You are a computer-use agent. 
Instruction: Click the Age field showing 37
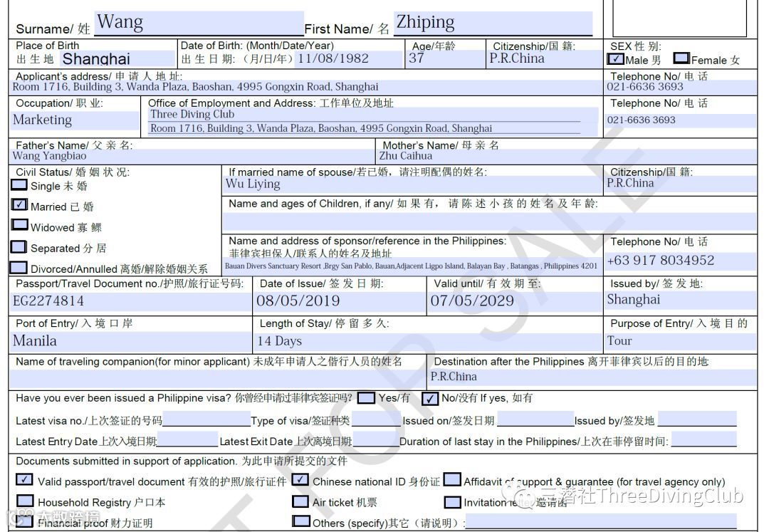pyautogui.click(x=445, y=59)
